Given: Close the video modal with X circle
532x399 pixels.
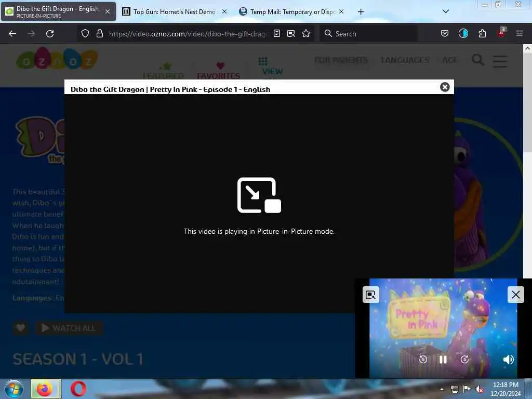Looking at the screenshot, I should click(445, 87).
